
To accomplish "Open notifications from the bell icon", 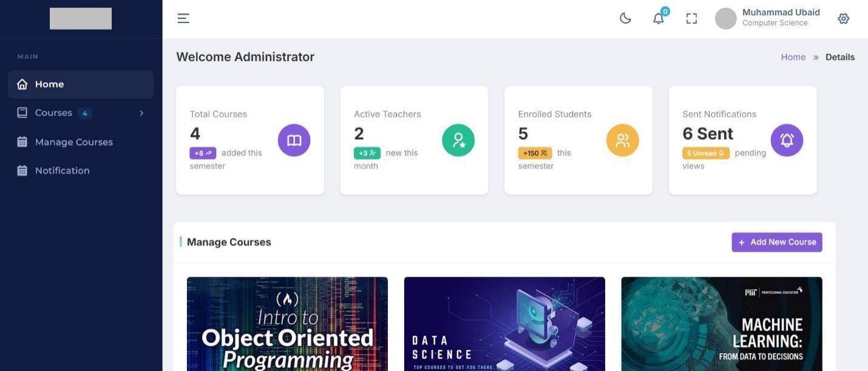I will 659,18.
